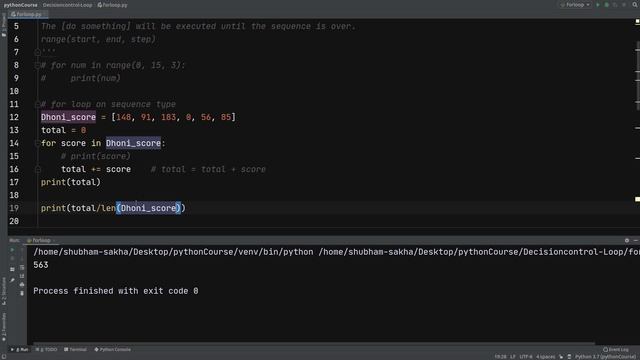Click yellow warning marker on editor scrollbar
The image size is (640, 360).
coord(637,199)
